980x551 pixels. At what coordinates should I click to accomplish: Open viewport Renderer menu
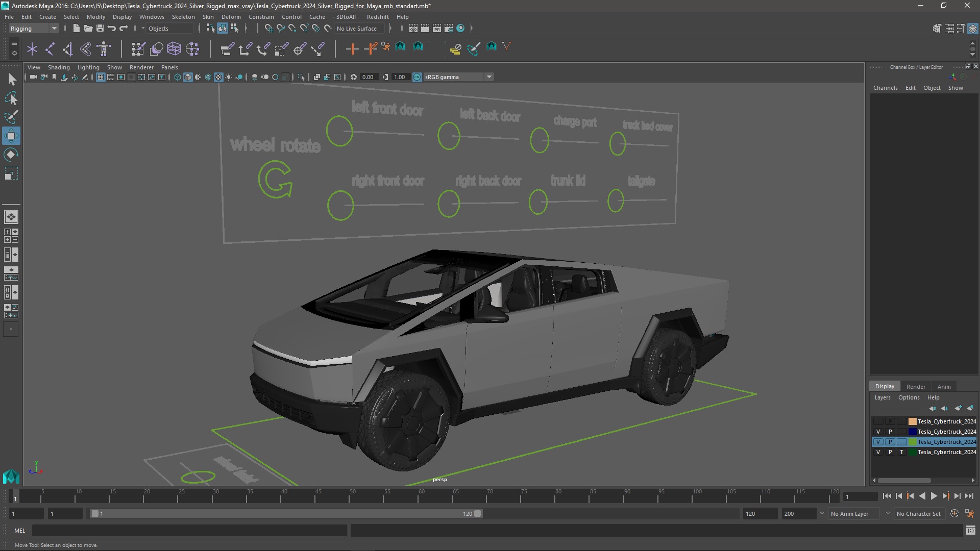click(x=141, y=67)
